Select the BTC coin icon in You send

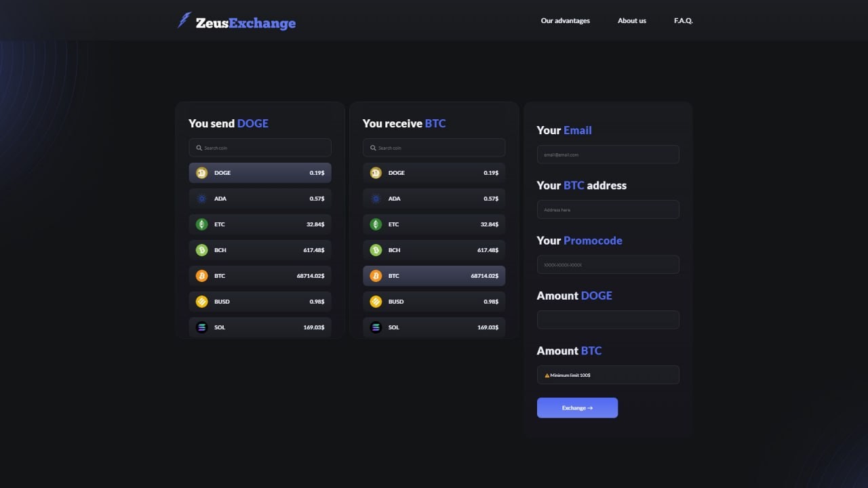pyautogui.click(x=201, y=276)
